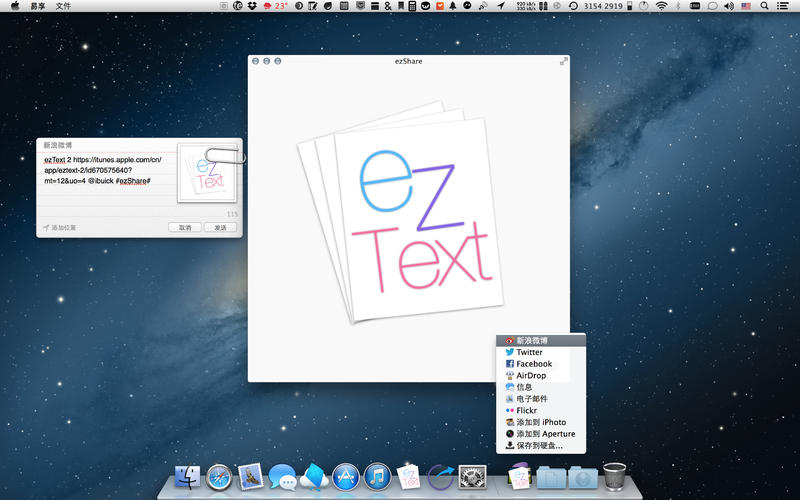
Task: Choose Flickr in the share menu
Action: (x=541, y=411)
